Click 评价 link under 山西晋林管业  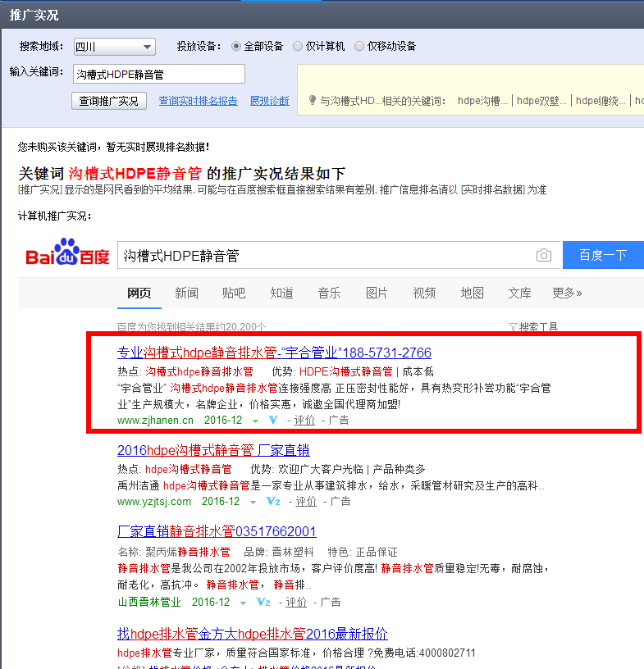296,602
